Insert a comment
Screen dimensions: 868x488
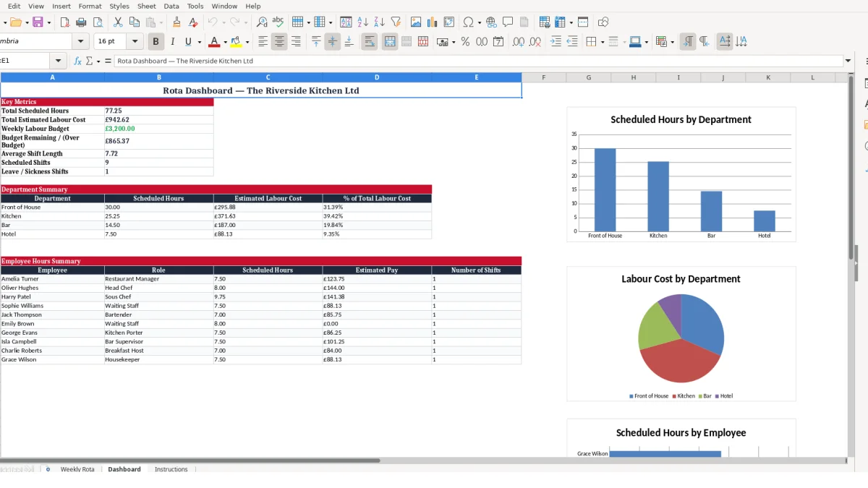508,22
